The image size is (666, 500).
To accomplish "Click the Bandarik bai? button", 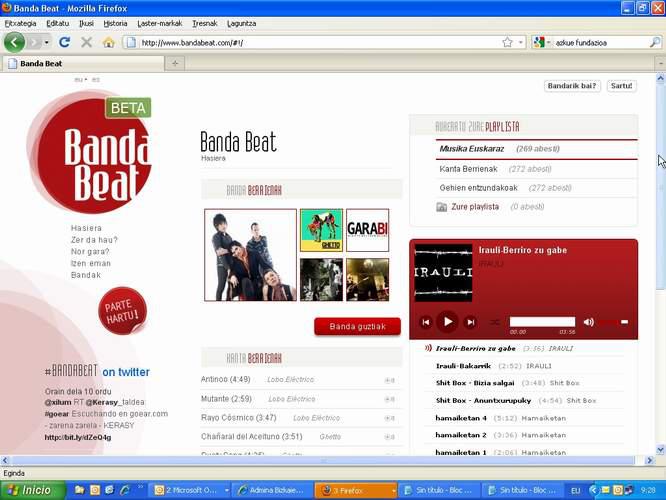I will tap(572, 86).
